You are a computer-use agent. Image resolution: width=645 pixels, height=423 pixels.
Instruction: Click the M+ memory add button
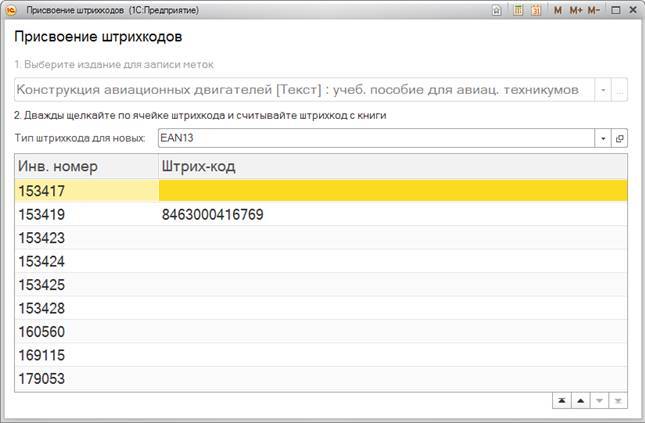pos(575,9)
